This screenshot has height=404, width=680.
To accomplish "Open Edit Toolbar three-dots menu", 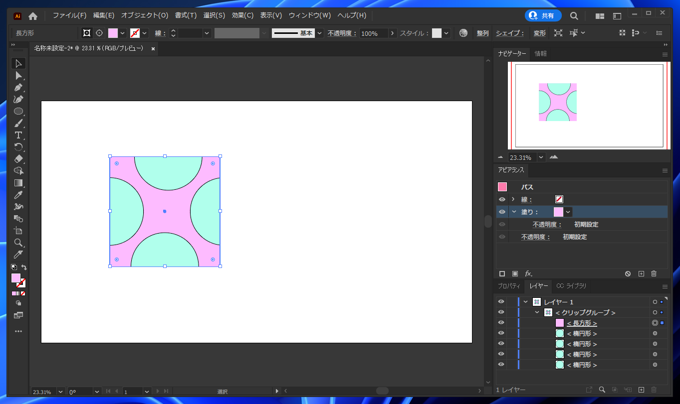I will tap(18, 331).
